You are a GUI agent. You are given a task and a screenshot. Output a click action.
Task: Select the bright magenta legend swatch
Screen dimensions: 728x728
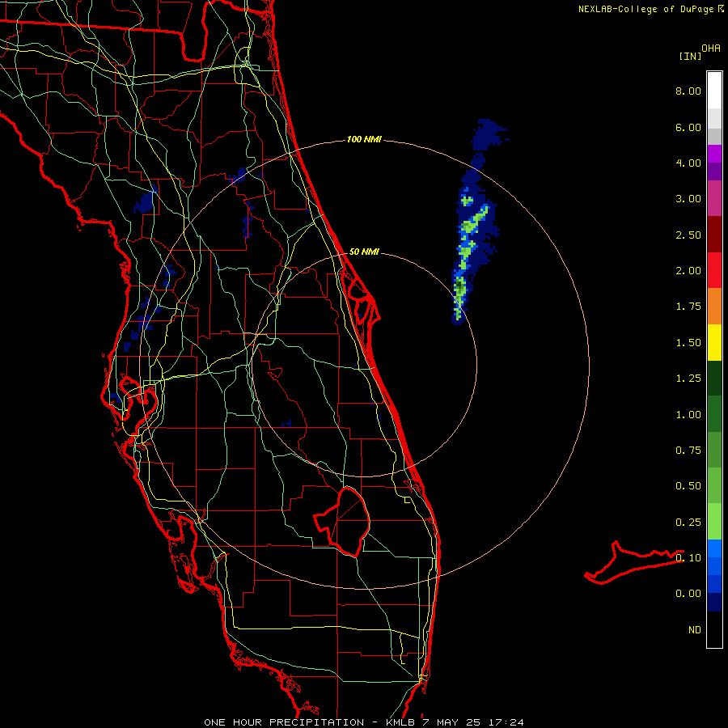point(714,154)
